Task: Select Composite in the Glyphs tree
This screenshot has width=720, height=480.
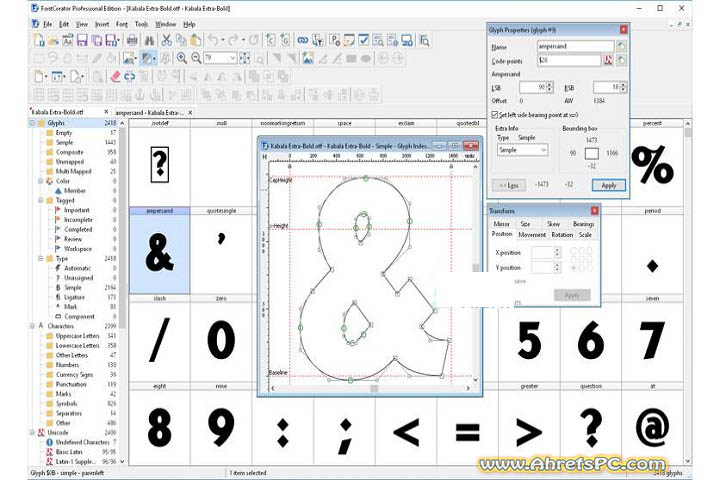Action: point(69,152)
